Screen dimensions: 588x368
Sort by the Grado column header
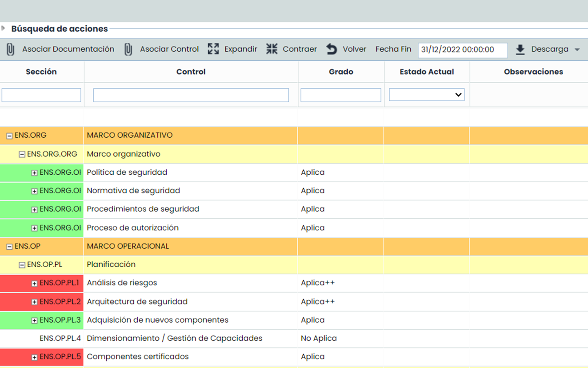(x=341, y=72)
